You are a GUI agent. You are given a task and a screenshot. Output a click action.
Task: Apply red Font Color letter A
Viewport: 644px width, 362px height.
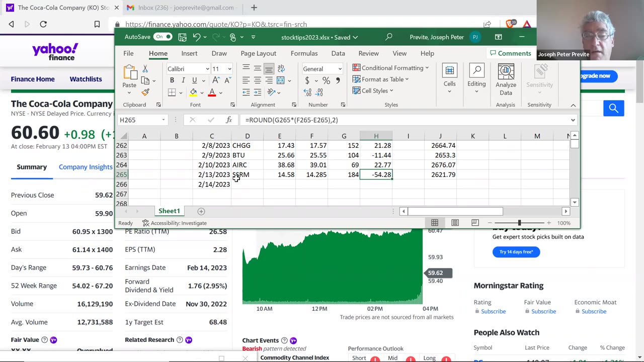click(212, 93)
